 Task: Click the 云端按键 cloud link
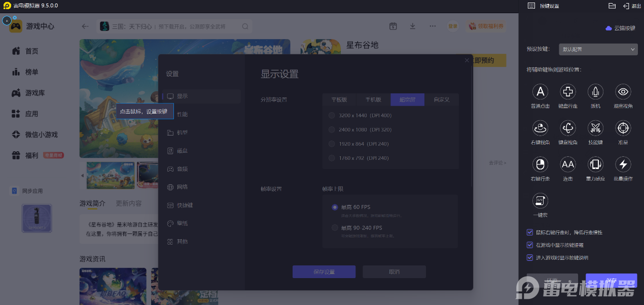(620, 28)
